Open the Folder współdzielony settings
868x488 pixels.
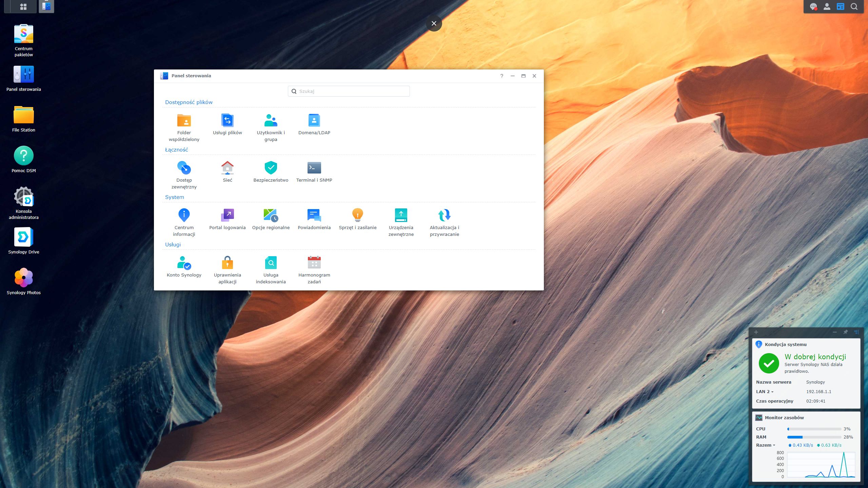point(184,127)
